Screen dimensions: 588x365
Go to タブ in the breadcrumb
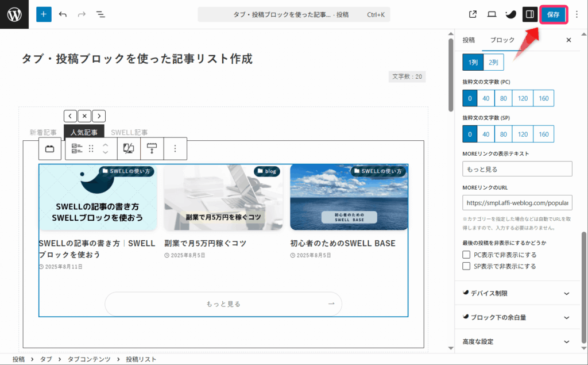[46, 359]
